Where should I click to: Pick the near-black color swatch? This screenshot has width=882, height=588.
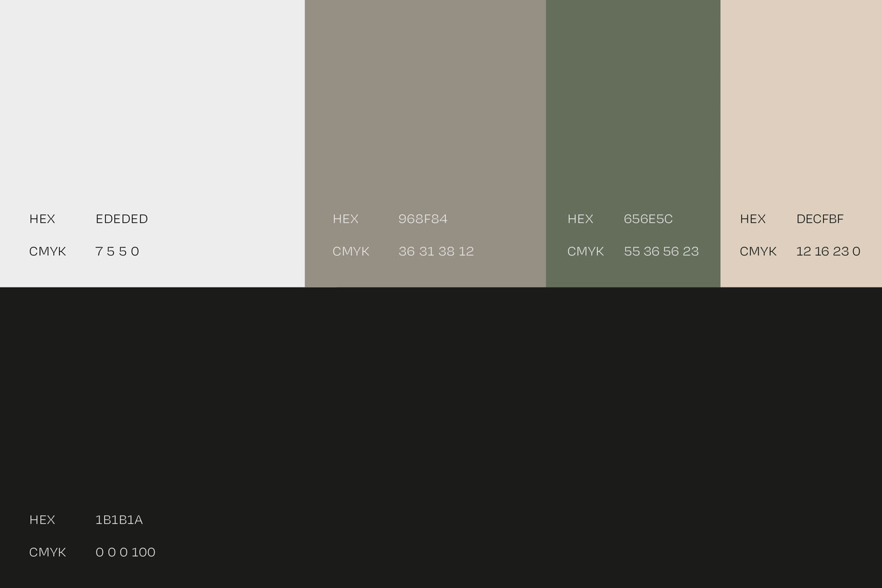(441, 437)
